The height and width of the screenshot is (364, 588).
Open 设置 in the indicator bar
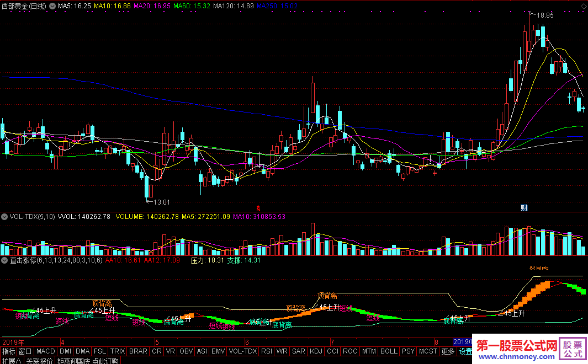(x=465, y=351)
